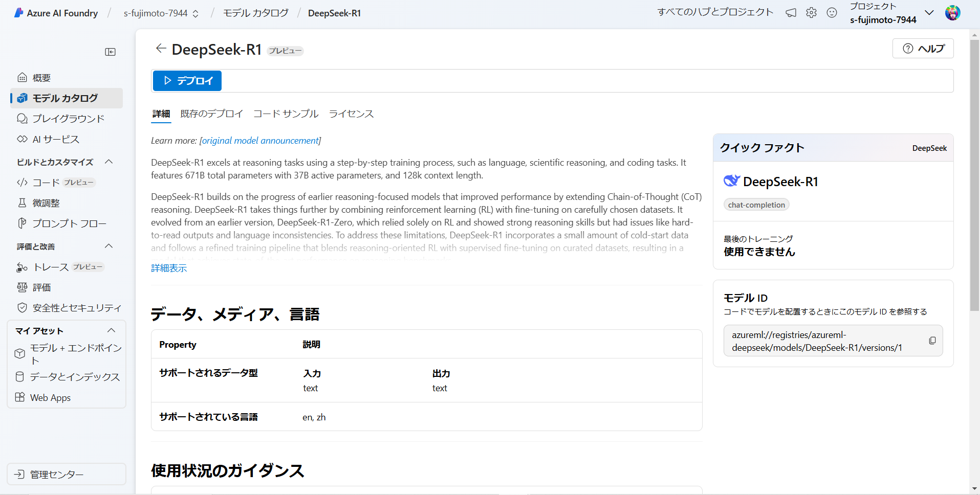Collapse the マイ アセット section
The image size is (980, 495).
pyautogui.click(x=111, y=330)
